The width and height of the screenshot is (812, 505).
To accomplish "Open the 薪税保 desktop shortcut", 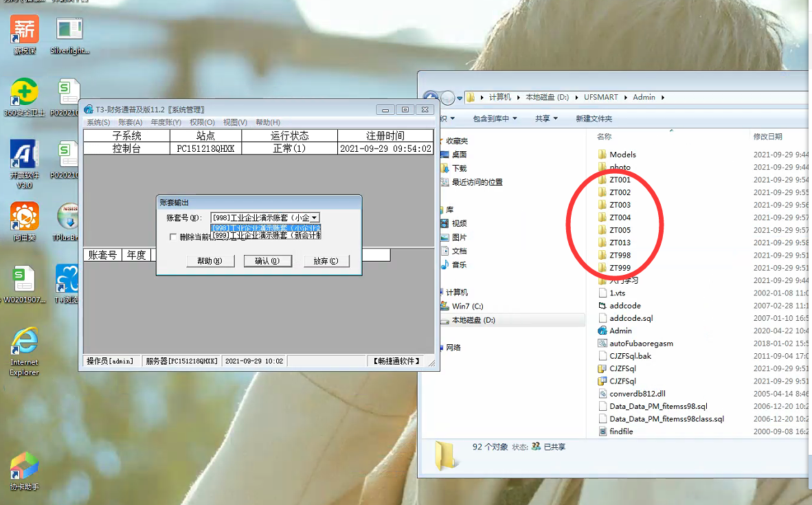I will click(24, 34).
